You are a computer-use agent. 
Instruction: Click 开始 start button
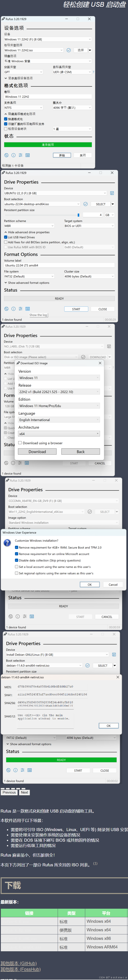point(62,155)
